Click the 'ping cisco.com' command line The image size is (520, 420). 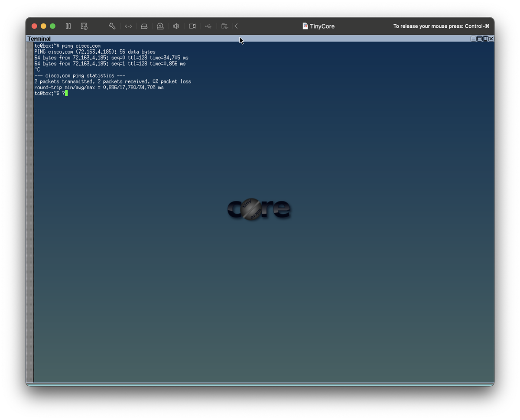point(68,46)
